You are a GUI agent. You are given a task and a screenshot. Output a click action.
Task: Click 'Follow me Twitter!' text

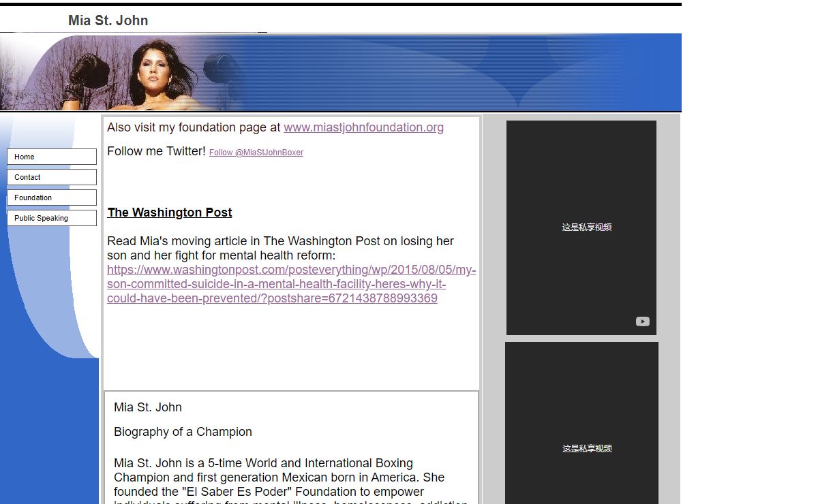click(156, 151)
